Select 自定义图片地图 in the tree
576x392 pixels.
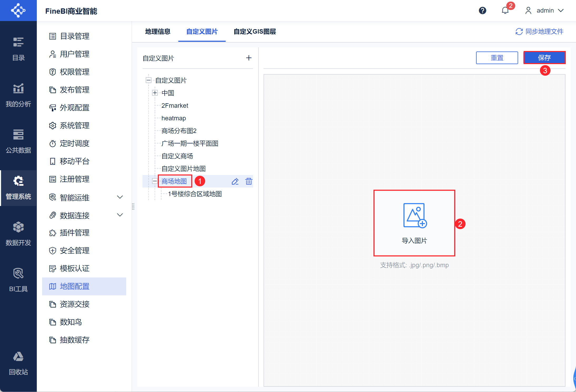click(183, 169)
